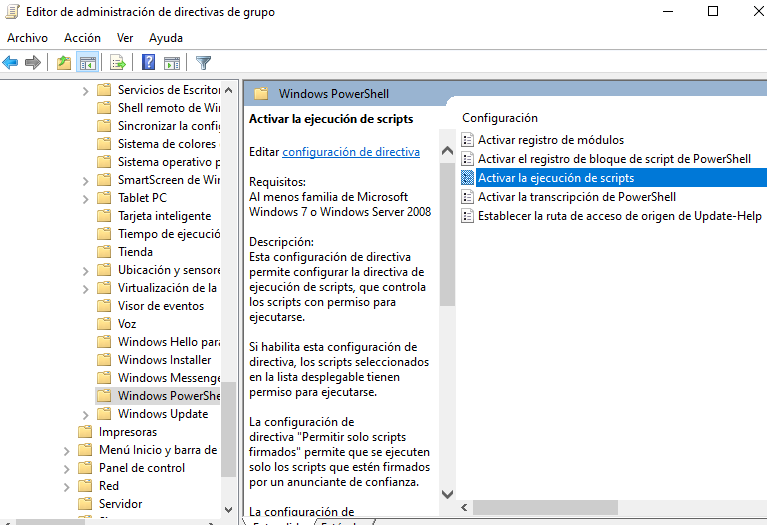Select Establecer la ruta de acceso de origen
Screen dimensions: 767x525
click(620, 216)
